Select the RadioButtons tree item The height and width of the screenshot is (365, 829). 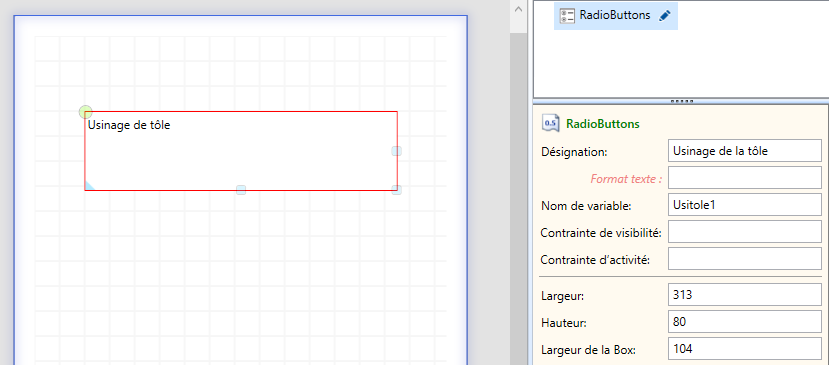615,15
